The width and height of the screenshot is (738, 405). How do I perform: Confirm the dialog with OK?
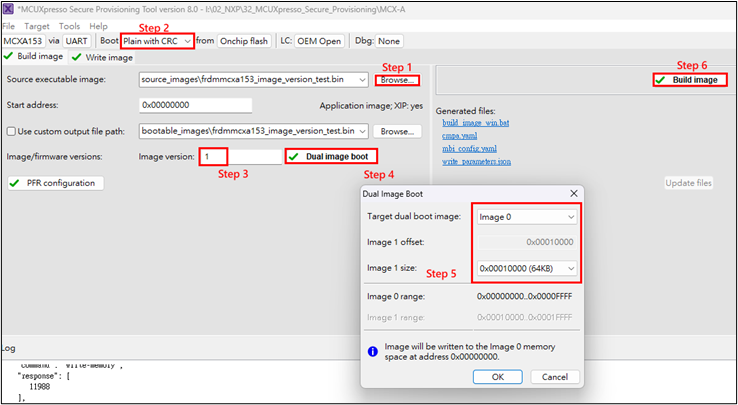pos(497,377)
